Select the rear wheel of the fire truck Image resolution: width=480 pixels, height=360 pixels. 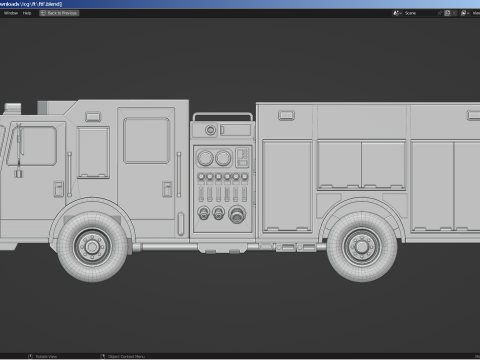(x=362, y=247)
